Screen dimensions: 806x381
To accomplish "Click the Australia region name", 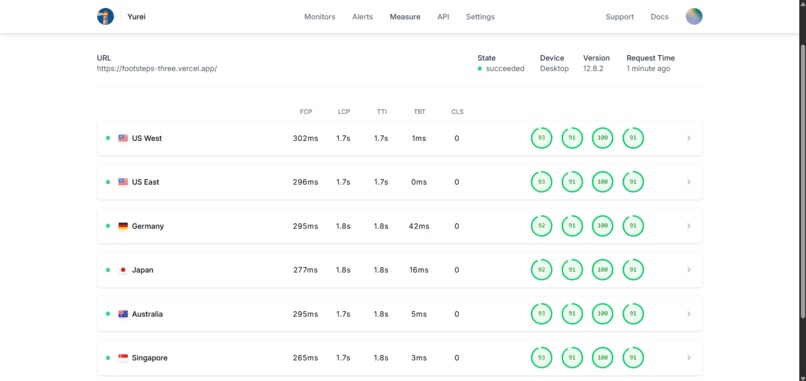I will point(147,314).
